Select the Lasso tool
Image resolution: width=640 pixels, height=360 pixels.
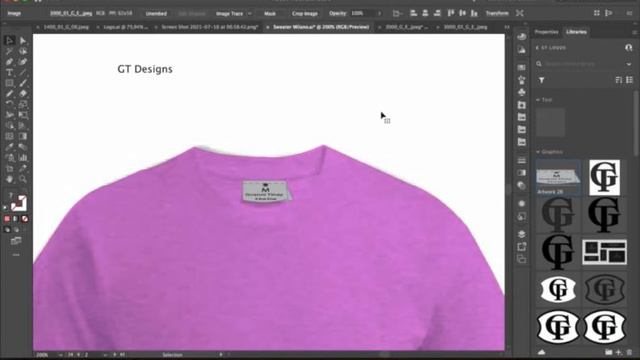pos(23,51)
